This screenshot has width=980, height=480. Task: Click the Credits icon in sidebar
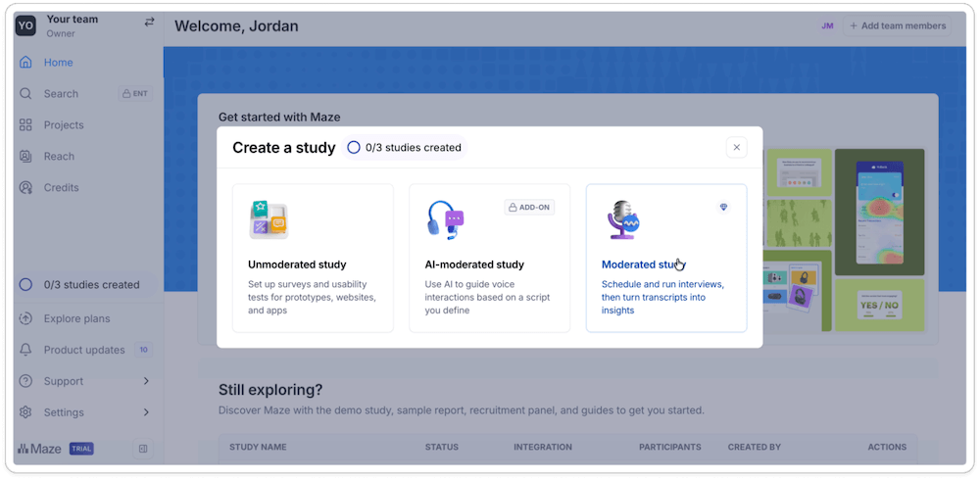coord(25,187)
